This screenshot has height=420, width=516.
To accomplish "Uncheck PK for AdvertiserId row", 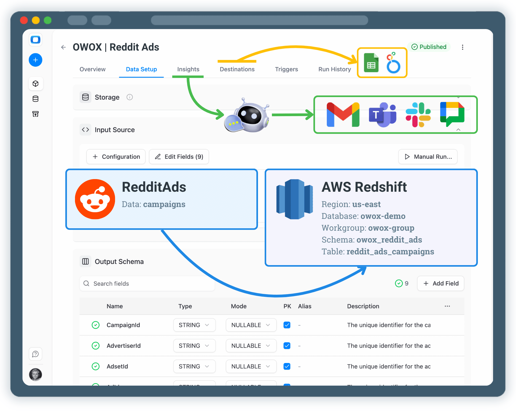I will [x=287, y=346].
